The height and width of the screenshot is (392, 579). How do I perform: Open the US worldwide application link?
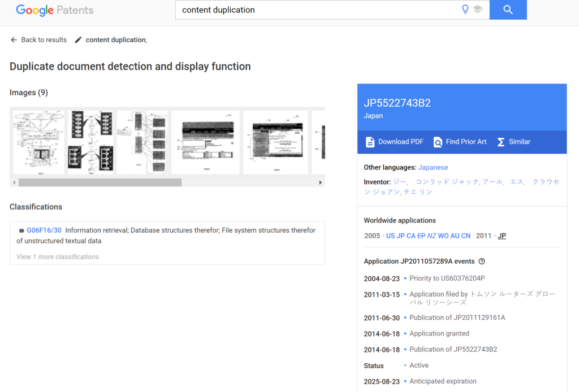390,236
